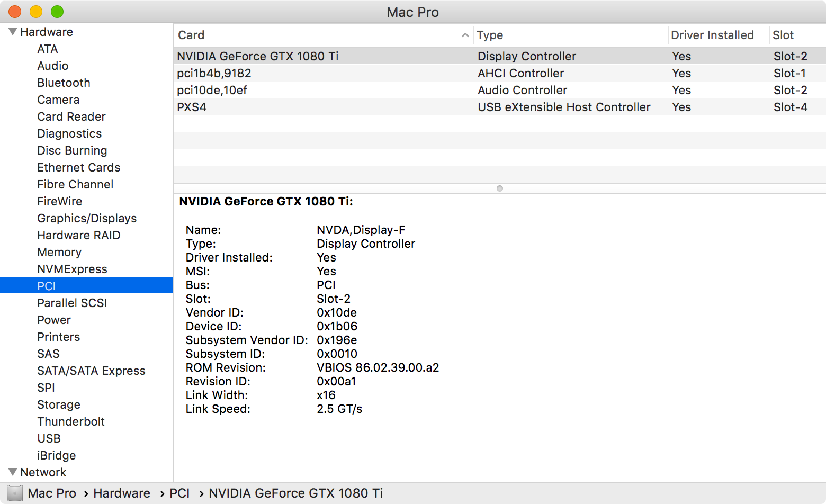The height and width of the screenshot is (504, 826).
Task: Select the NVIDIA GeForce GTX 1080 Ti row
Action: click(500, 56)
